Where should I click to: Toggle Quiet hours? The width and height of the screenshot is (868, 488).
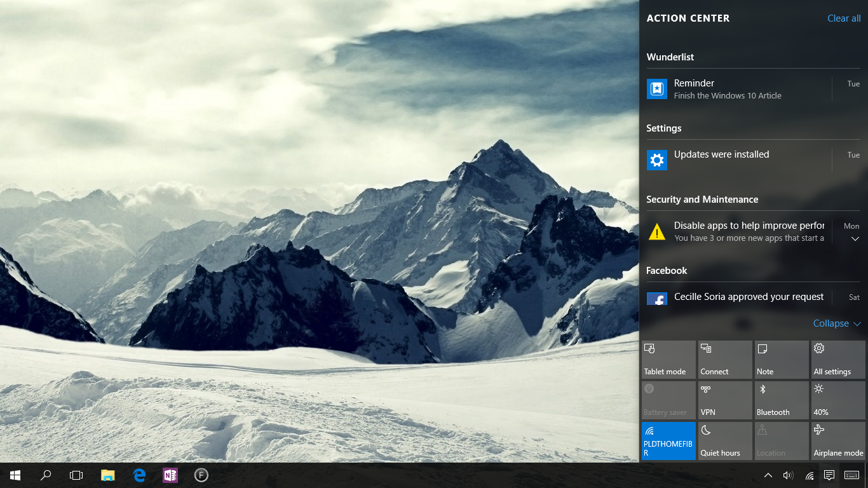725,441
